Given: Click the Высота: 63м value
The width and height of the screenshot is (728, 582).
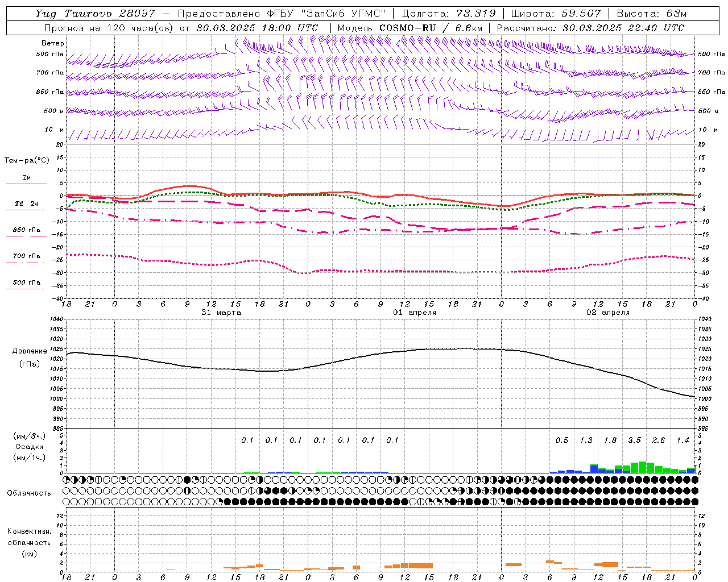Looking at the screenshot, I should pyautogui.click(x=651, y=14).
